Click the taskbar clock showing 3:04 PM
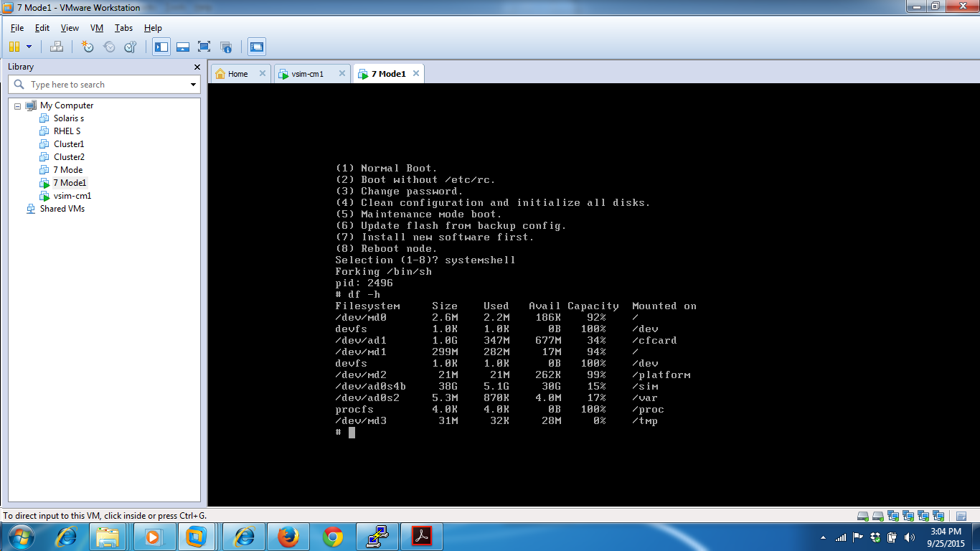The image size is (980, 551). click(945, 537)
